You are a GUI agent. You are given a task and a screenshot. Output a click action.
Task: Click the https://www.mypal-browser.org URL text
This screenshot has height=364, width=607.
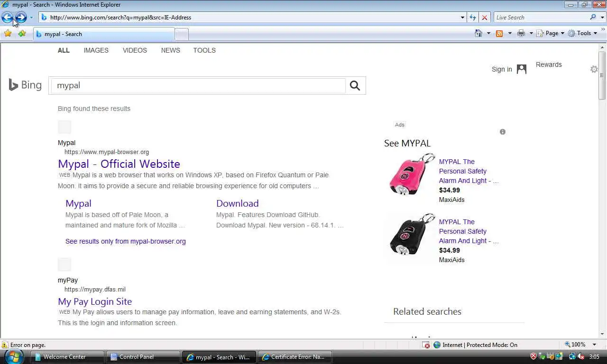107,152
